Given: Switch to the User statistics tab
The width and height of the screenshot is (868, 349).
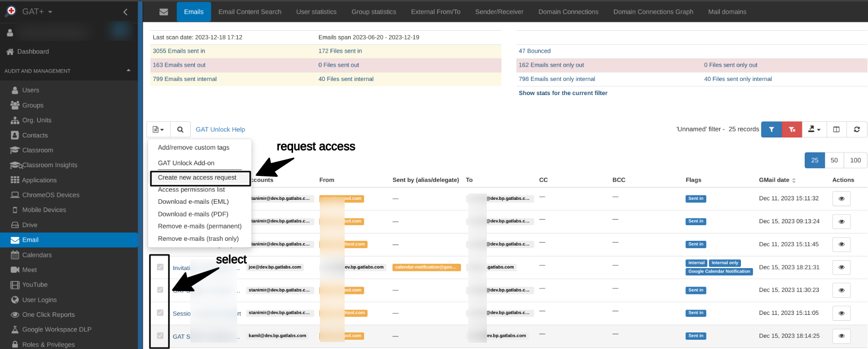Looking at the screenshot, I should point(316,12).
